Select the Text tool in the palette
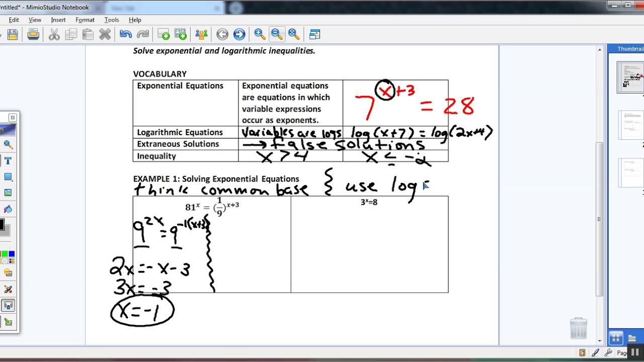644x362 pixels. tap(8, 160)
